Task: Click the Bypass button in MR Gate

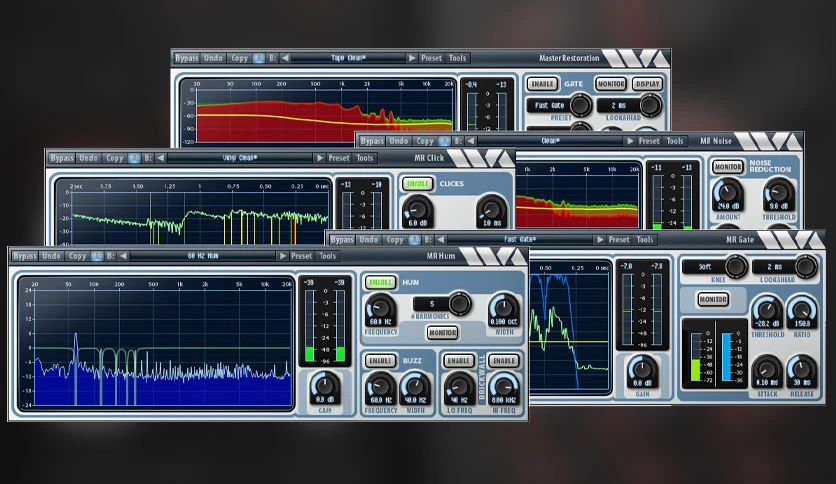Action: point(342,240)
